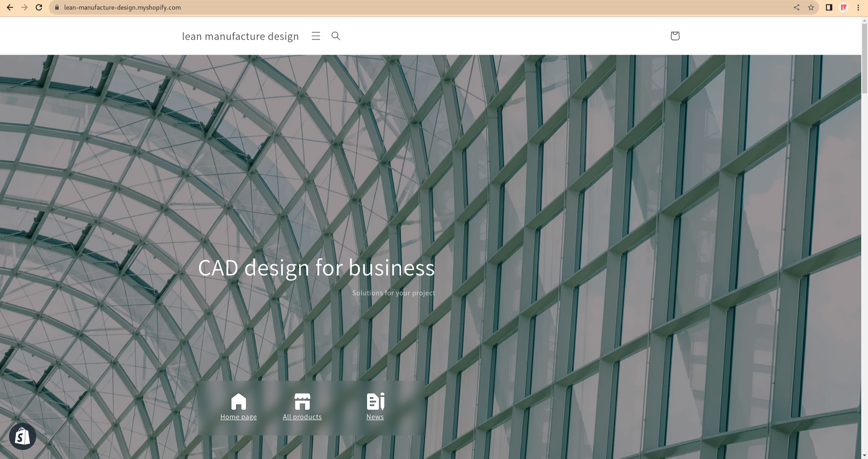
Task: Click the News blog icon
Action: point(375,401)
